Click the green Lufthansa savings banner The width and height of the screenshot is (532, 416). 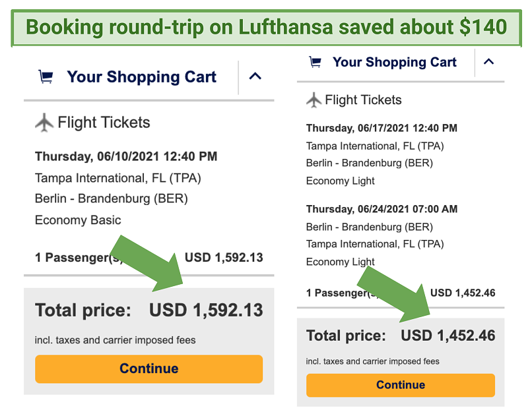[x=267, y=28]
